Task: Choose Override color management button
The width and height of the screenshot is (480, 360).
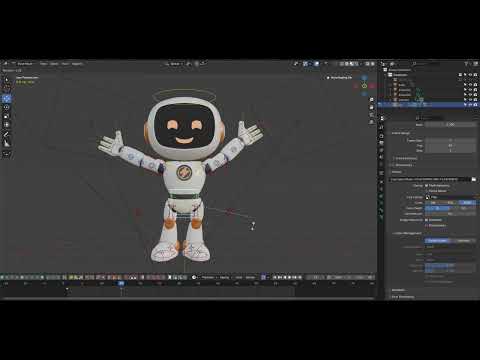Action: point(463,240)
